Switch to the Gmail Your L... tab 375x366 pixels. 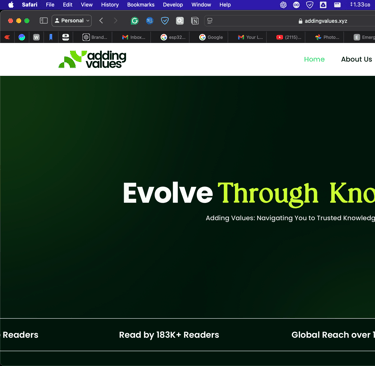coord(250,37)
